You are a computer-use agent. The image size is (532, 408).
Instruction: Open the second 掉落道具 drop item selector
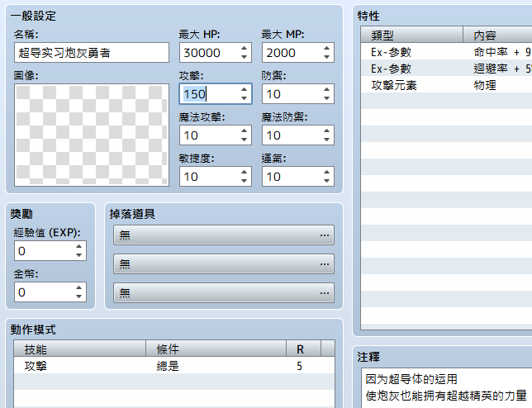pyautogui.click(x=224, y=263)
